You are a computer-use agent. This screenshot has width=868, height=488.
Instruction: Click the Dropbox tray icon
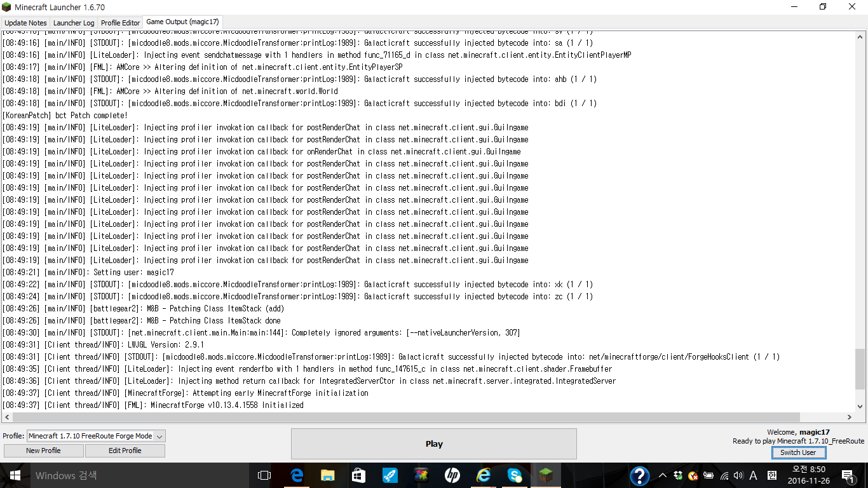pyautogui.click(x=678, y=475)
